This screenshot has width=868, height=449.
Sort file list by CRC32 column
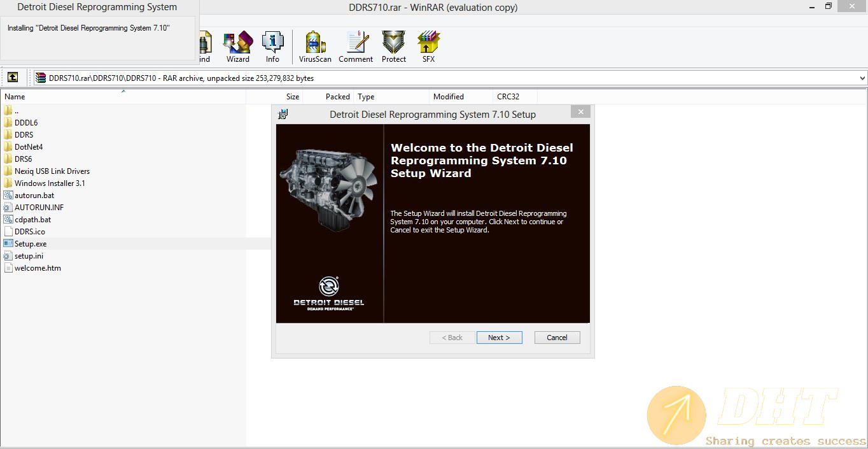pos(515,97)
